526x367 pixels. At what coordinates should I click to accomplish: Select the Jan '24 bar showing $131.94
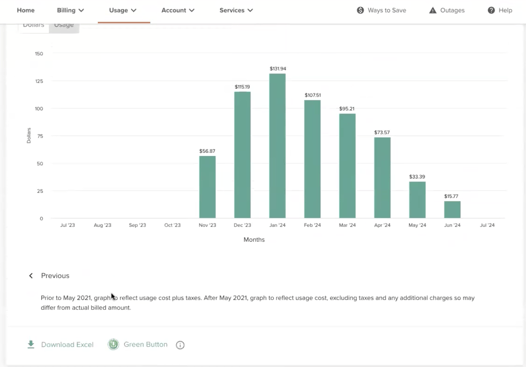[277, 146]
